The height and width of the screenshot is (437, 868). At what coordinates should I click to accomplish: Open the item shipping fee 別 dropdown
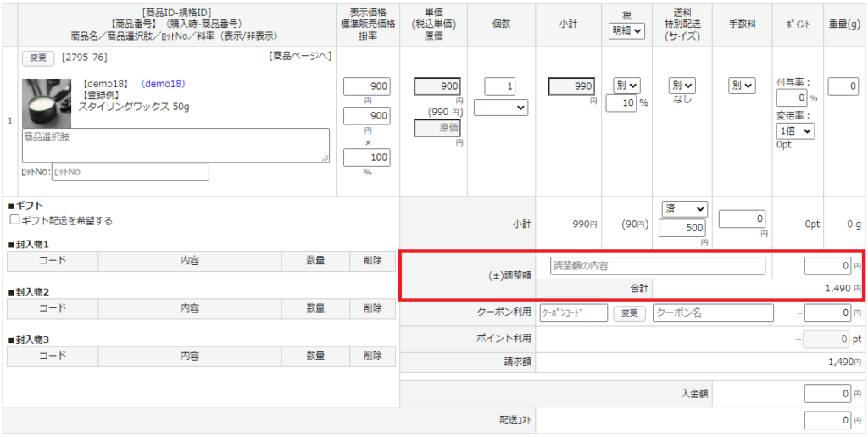(682, 86)
